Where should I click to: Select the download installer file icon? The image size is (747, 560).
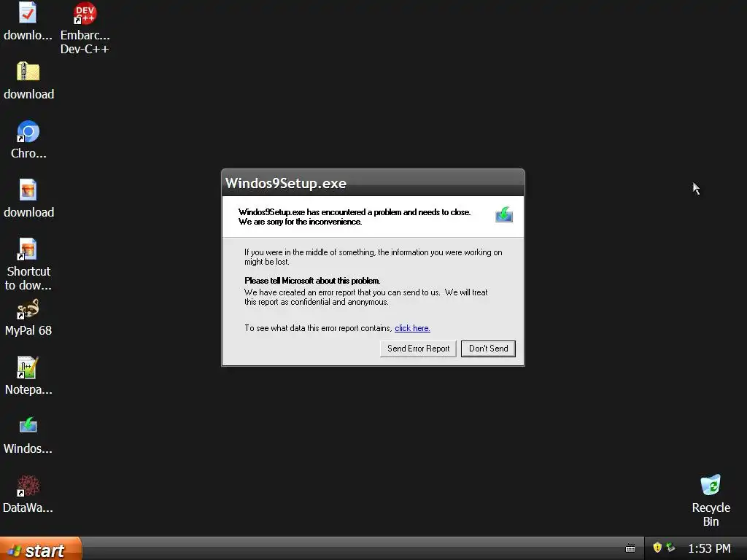28,190
